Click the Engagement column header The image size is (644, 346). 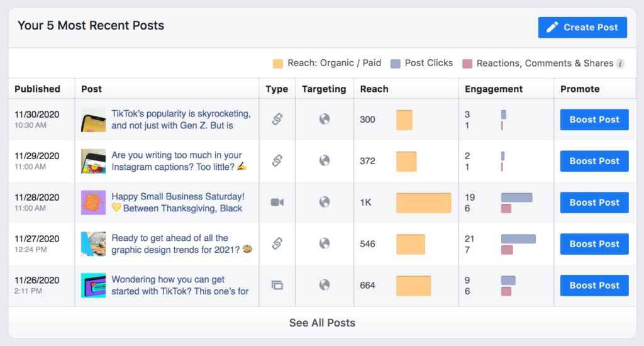pyautogui.click(x=494, y=89)
